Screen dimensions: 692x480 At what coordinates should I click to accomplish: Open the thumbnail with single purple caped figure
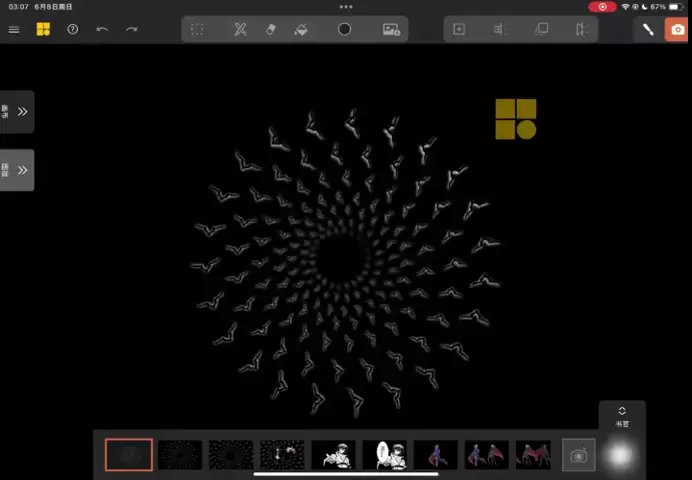point(436,454)
